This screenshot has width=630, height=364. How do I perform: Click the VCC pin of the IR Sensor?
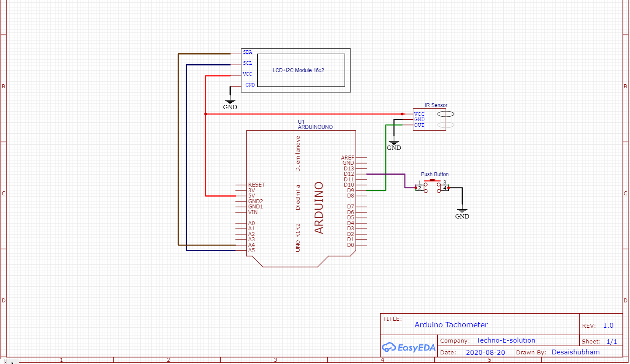[419, 114]
